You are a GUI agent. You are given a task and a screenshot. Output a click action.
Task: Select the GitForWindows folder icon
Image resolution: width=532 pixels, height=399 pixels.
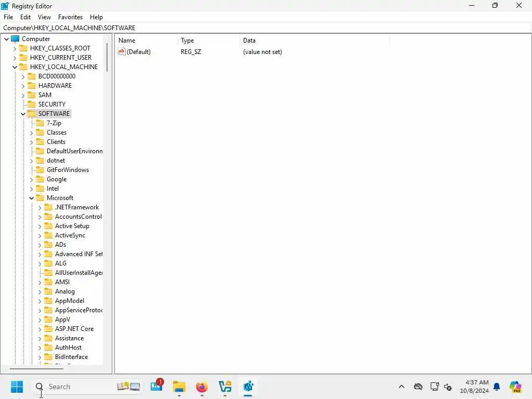point(40,170)
